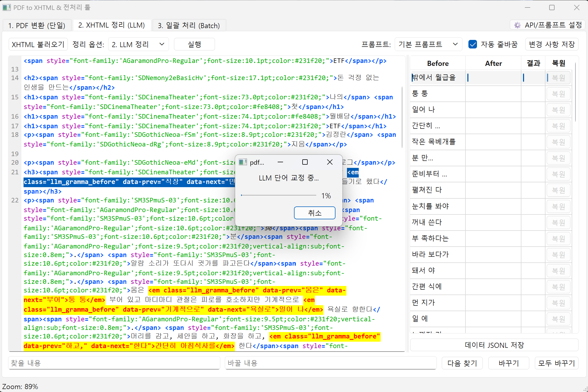The height and width of the screenshot is (392, 588).
Task: Select the 눈치를 봐야 table row
Action: tap(491, 206)
